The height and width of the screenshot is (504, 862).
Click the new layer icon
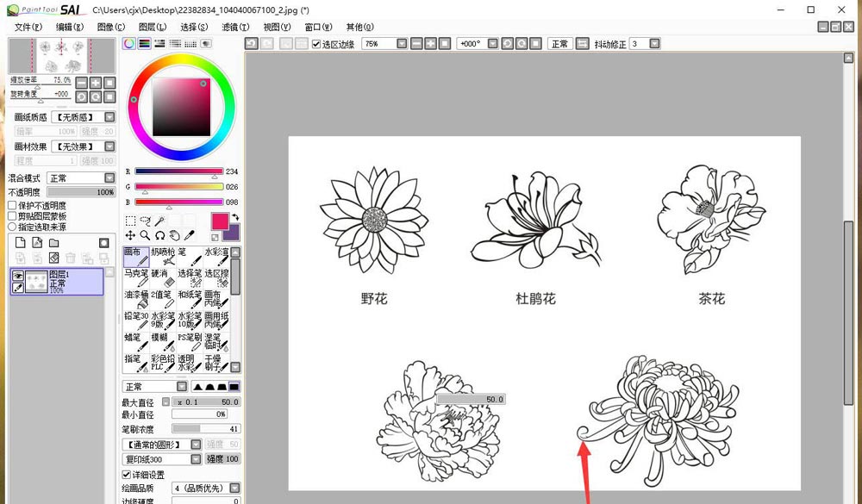[x=21, y=243]
